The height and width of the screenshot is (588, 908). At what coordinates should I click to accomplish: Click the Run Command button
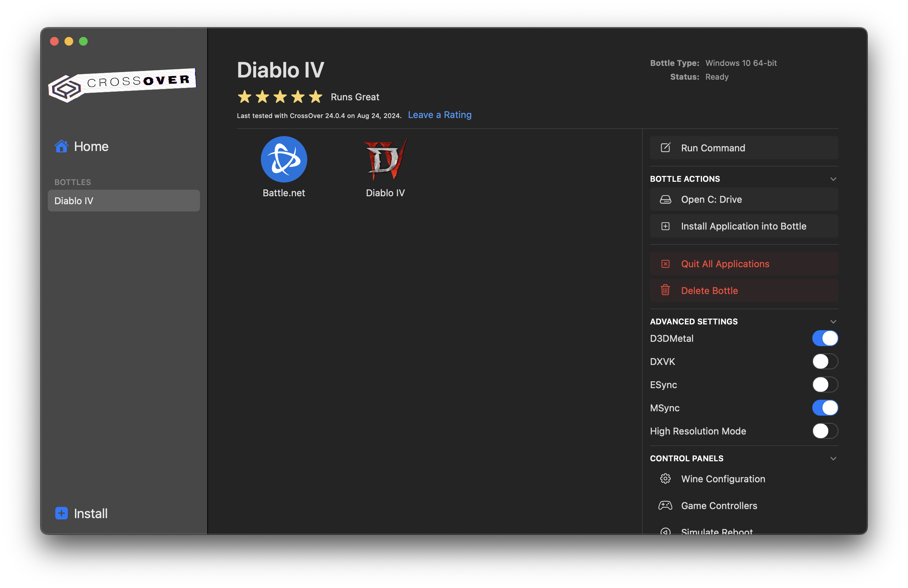(744, 148)
